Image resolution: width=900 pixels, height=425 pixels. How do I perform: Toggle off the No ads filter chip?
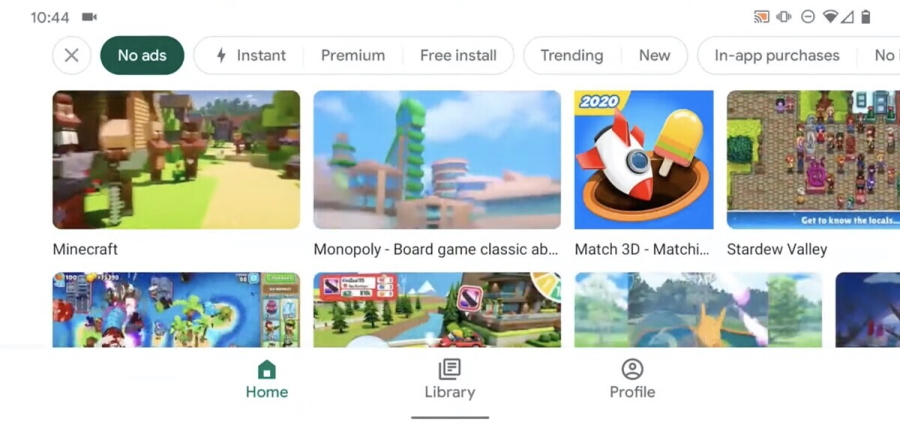(x=142, y=56)
